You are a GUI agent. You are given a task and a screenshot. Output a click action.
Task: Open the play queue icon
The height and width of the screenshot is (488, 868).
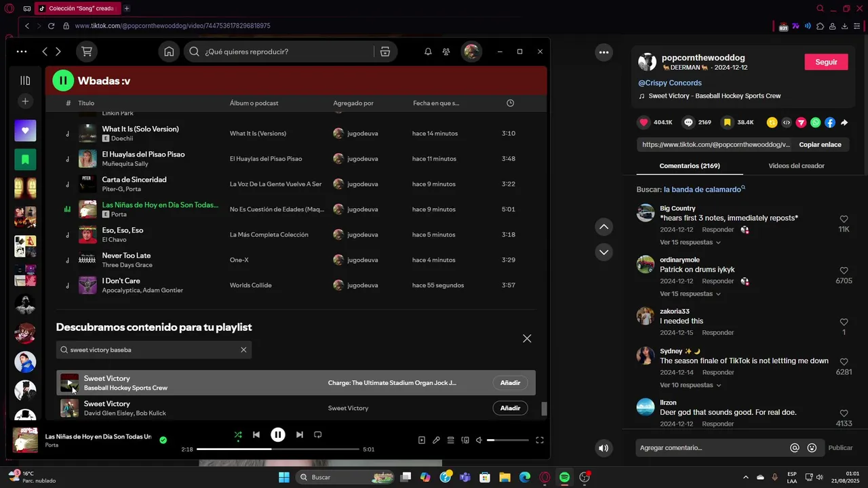(x=450, y=441)
